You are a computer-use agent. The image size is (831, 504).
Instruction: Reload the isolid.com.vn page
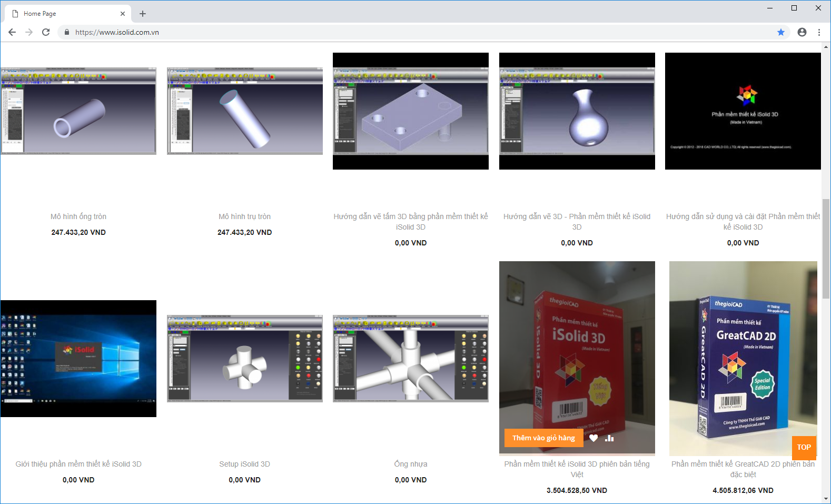click(46, 32)
